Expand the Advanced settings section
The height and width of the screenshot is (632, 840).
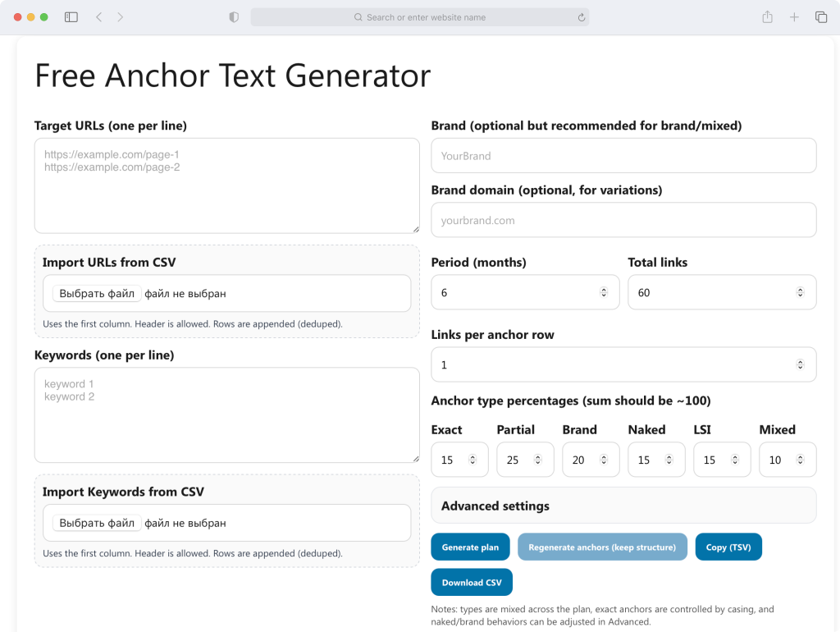click(623, 506)
